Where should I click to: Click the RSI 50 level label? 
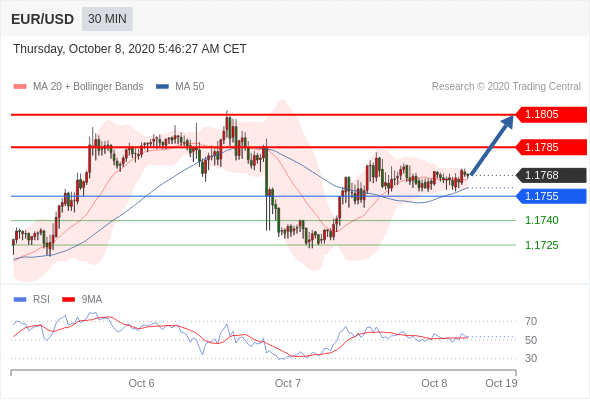(531, 340)
